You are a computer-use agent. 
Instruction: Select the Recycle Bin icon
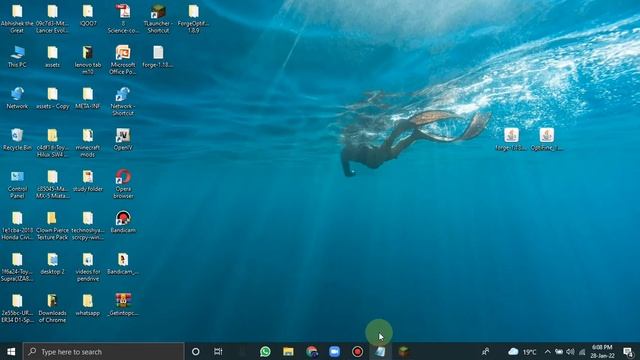pos(17,139)
